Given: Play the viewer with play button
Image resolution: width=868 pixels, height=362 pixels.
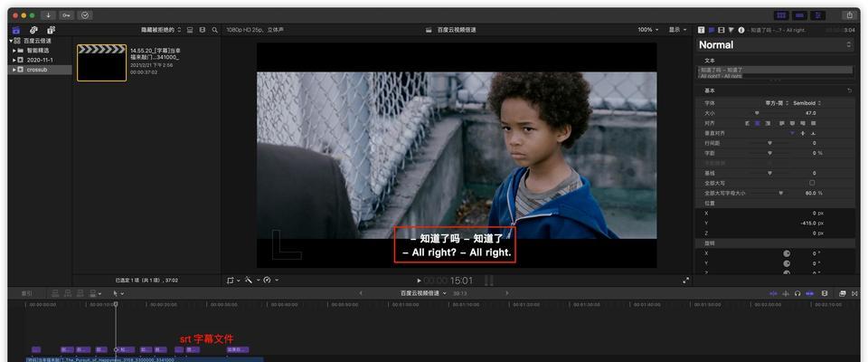Looking at the screenshot, I should [x=419, y=281].
